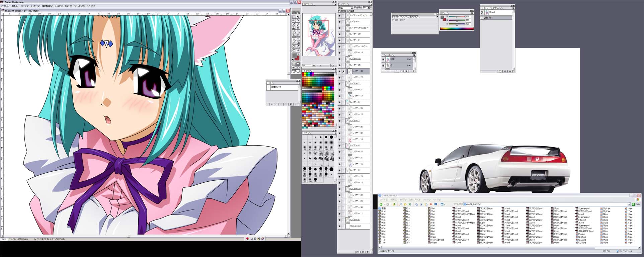The width and height of the screenshot is (644, 257).
Task: Open the Views button in Explorer toolbar
Action: coord(442,204)
